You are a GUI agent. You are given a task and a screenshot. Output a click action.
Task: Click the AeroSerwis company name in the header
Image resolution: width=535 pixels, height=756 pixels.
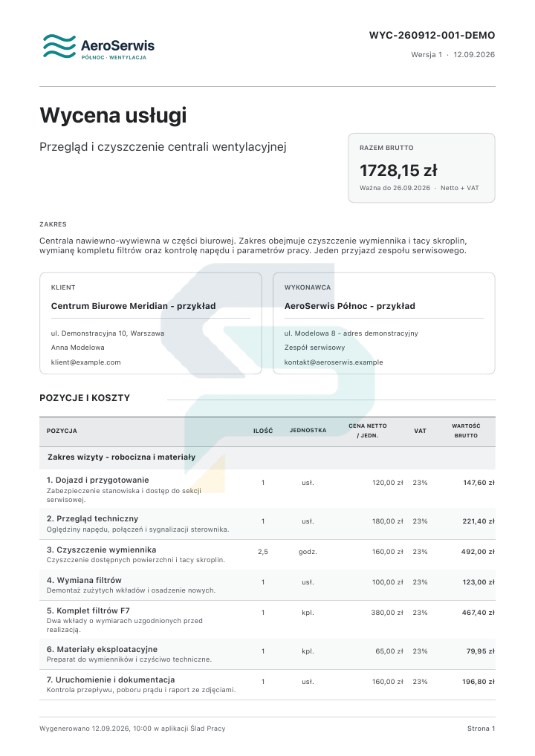coord(117,45)
